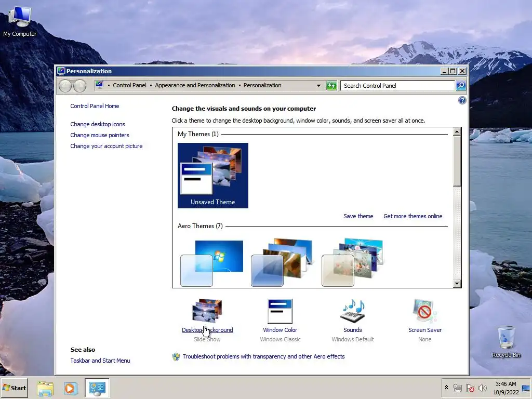Select the Recycle Bin desktop icon
The image size is (532, 399).
506,342
